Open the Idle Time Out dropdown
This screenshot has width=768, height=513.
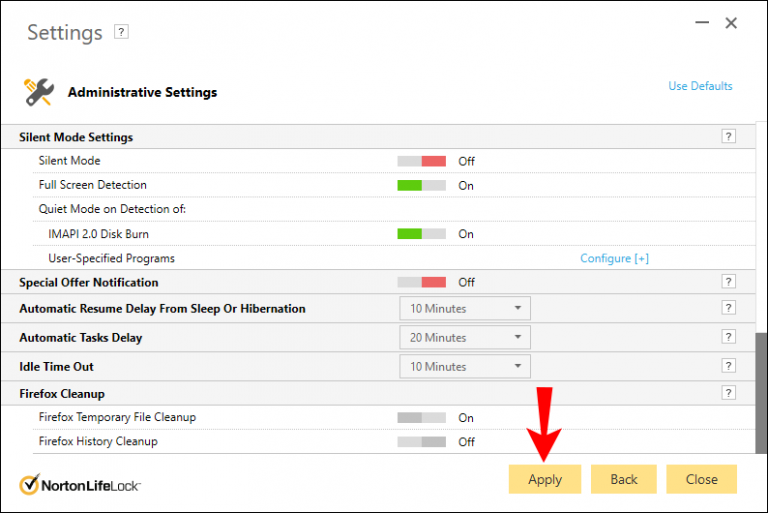(465, 366)
